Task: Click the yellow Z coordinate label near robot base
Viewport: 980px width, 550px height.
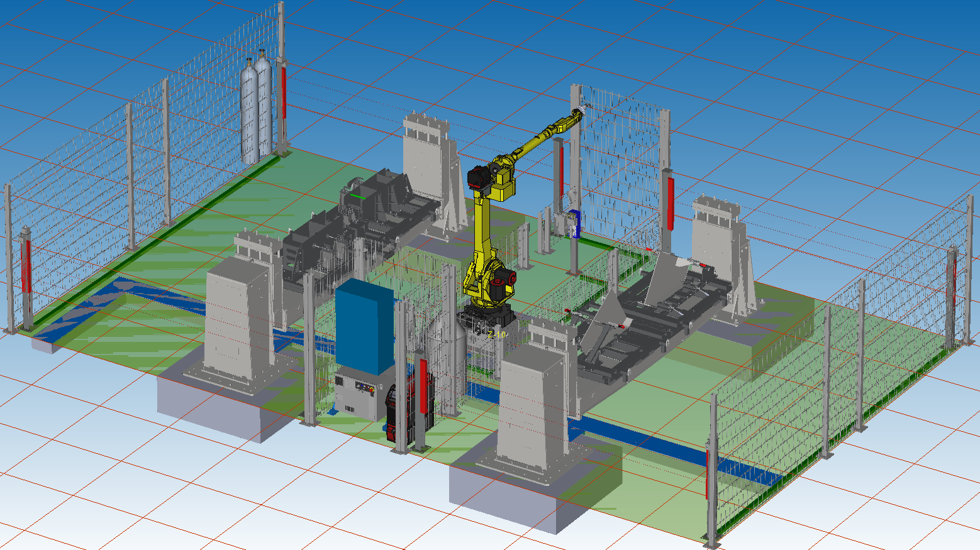Action: click(496, 334)
